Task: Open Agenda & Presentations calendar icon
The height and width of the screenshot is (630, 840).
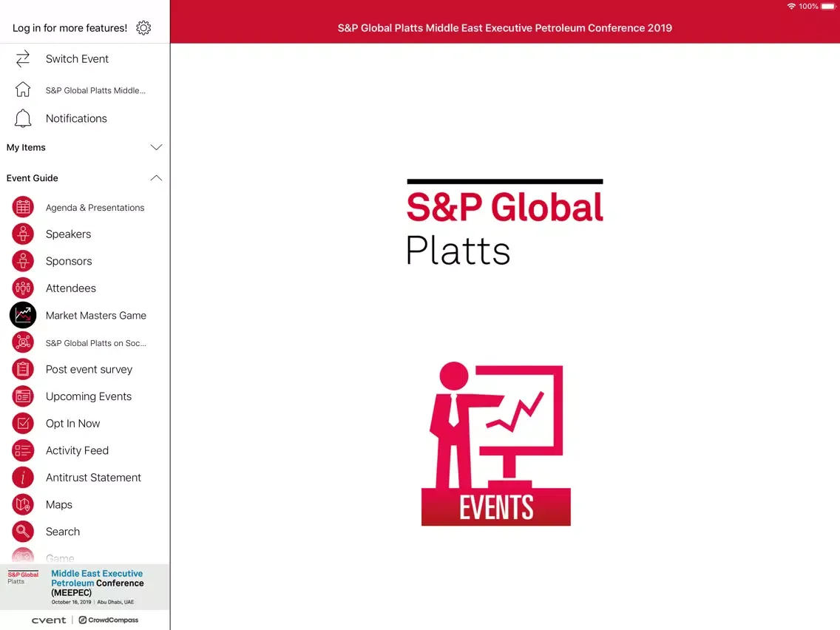Action: 23,208
